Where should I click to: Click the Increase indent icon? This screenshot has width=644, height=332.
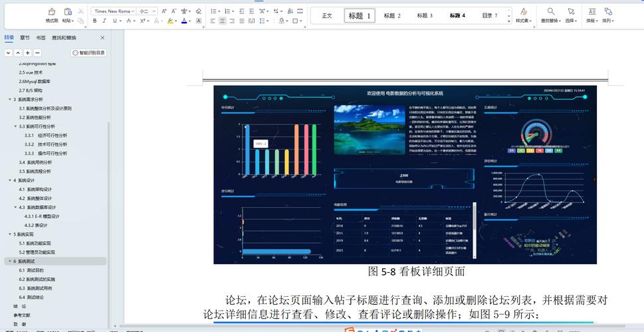pos(251,11)
